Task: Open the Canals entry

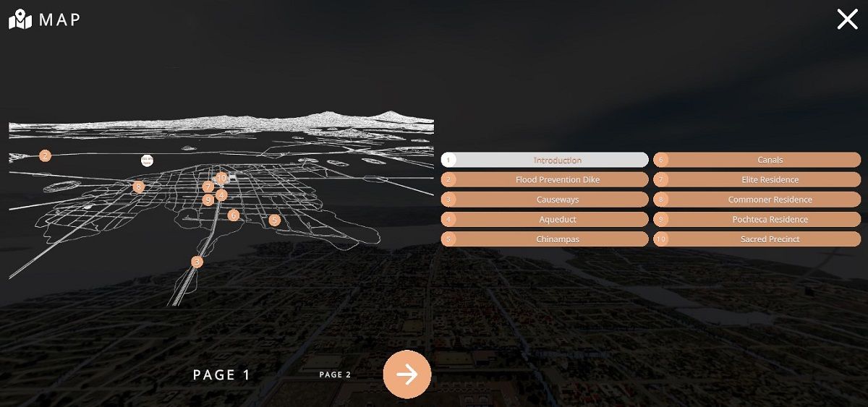Action: [757, 160]
